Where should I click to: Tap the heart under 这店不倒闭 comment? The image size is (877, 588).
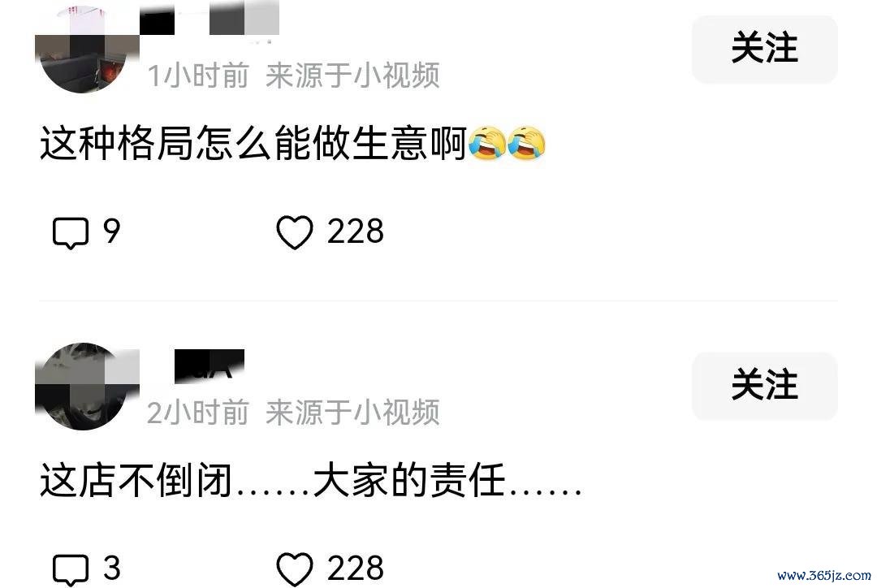[x=294, y=569]
